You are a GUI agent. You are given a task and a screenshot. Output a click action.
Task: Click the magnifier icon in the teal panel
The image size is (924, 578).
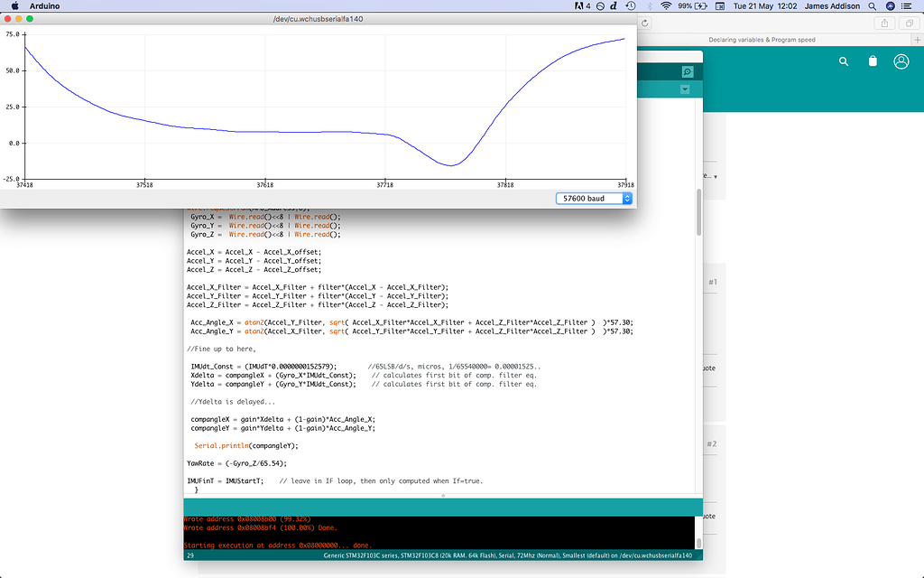687,71
